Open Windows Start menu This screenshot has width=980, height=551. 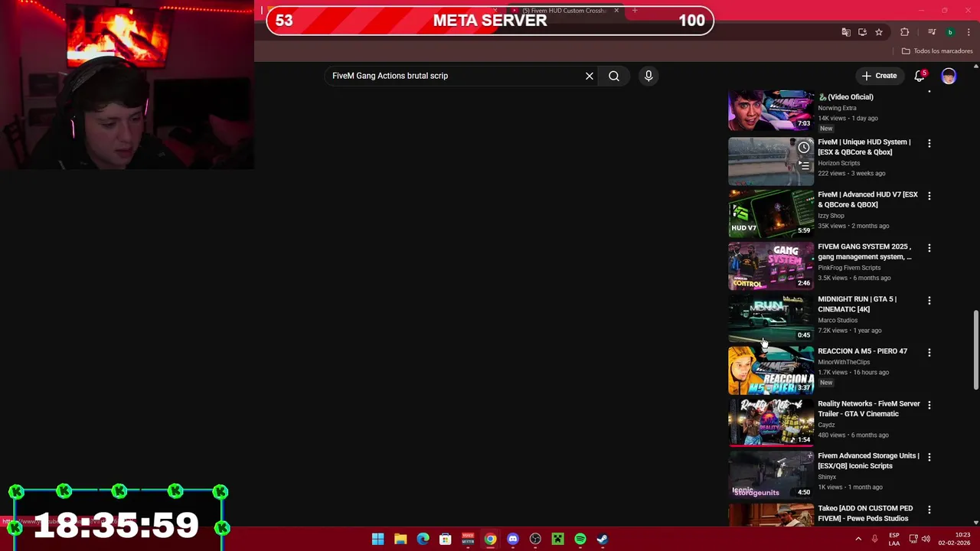pyautogui.click(x=378, y=539)
